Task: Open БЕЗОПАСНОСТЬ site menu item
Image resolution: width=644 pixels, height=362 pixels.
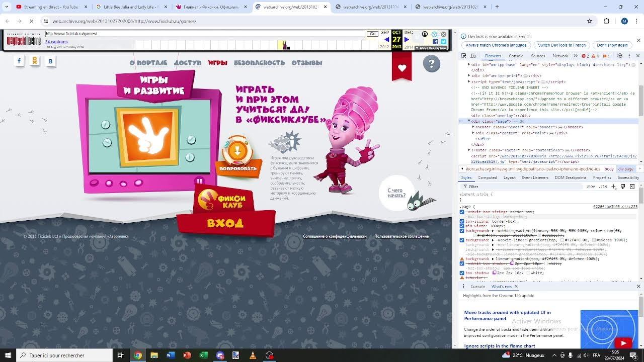Action: tap(259, 63)
